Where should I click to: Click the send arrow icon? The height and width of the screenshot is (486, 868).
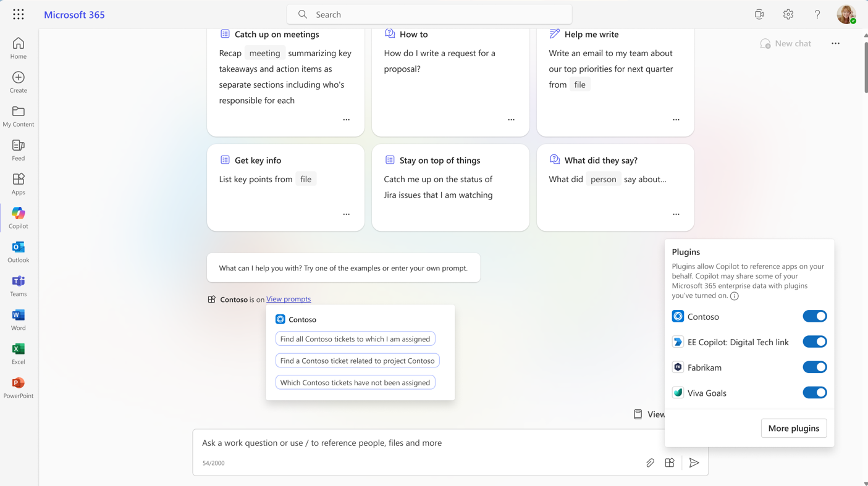[694, 463]
